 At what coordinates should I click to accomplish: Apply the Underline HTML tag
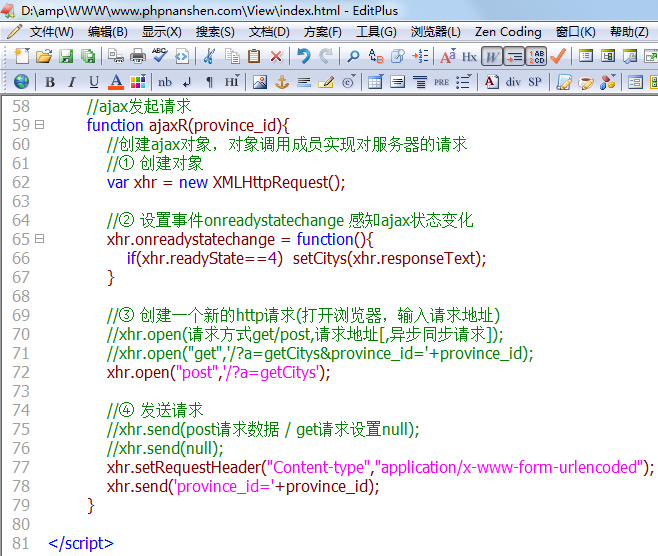click(94, 82)
